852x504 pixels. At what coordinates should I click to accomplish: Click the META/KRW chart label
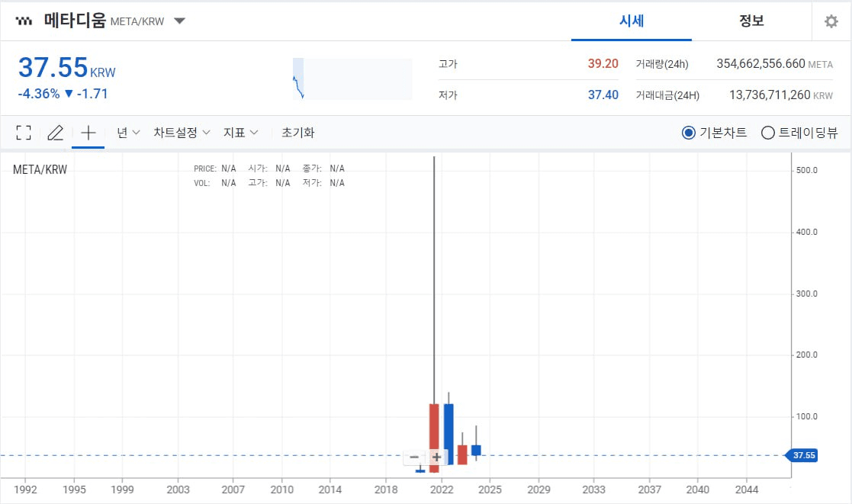coord(40,169)
